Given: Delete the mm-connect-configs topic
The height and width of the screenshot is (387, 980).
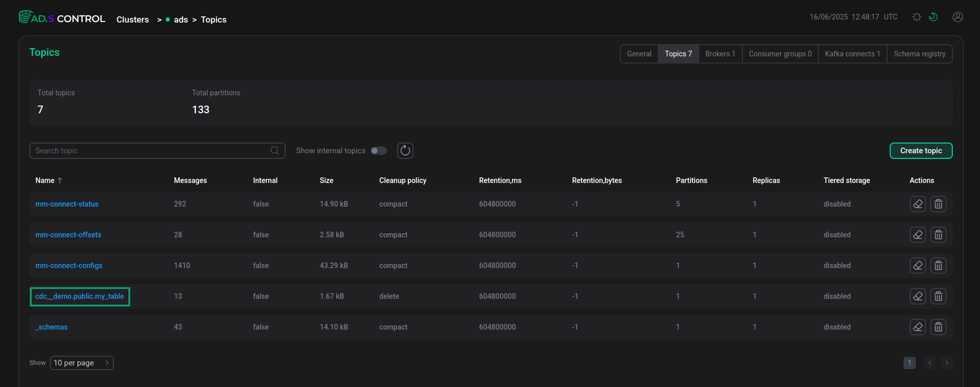Looking at the screenshot, I should point(938,266).
